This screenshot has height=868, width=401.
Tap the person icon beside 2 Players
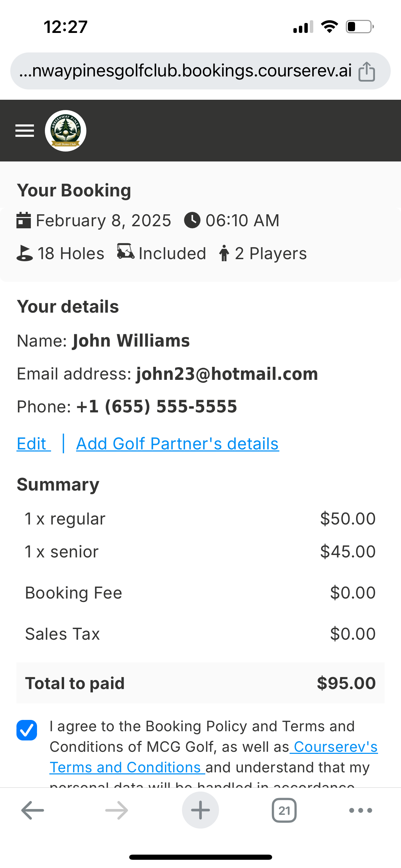(224, 254)
